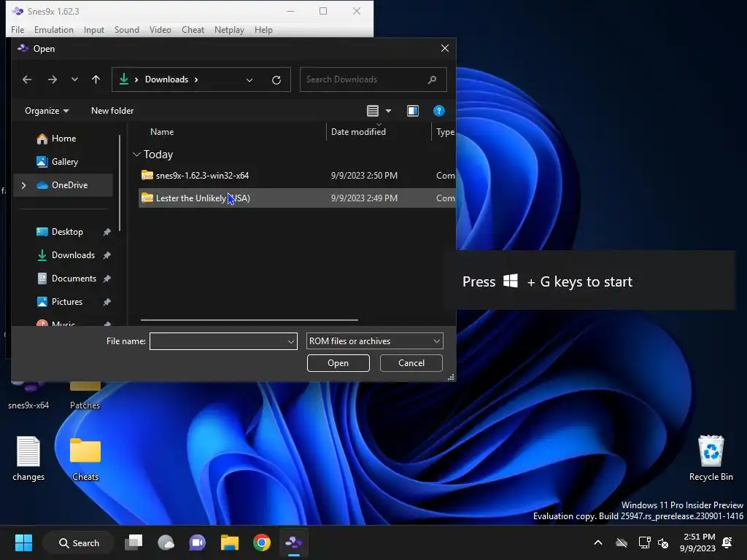Open Snes9x Video menu
747x560 pixels.
point(160,29)
